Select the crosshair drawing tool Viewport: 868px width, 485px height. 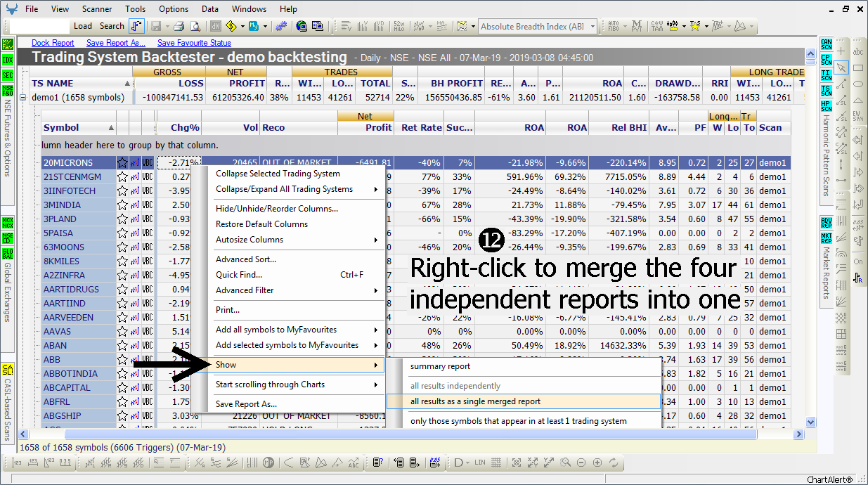pyautogui.click(x=841, y=51)
